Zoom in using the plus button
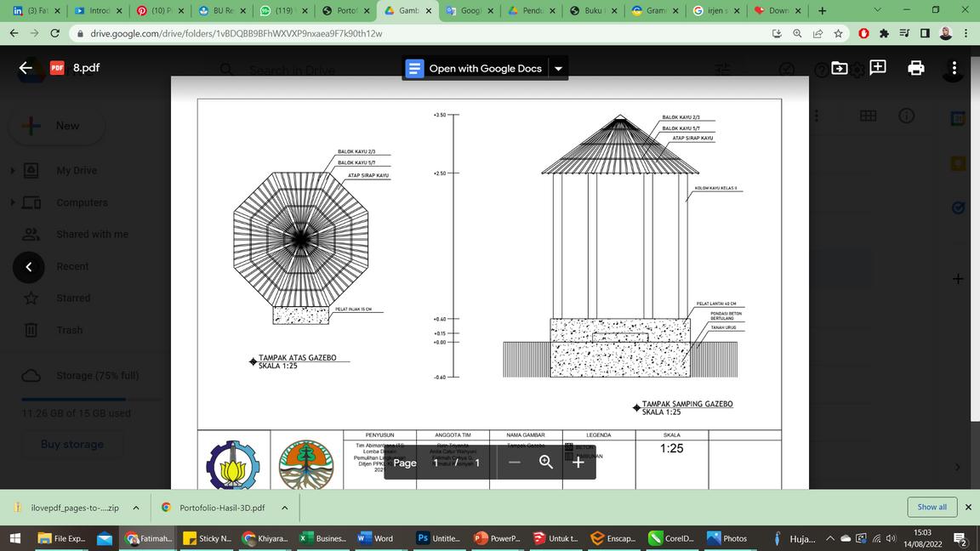This screenshot has height=551, width=980. (x=578, y=463)
